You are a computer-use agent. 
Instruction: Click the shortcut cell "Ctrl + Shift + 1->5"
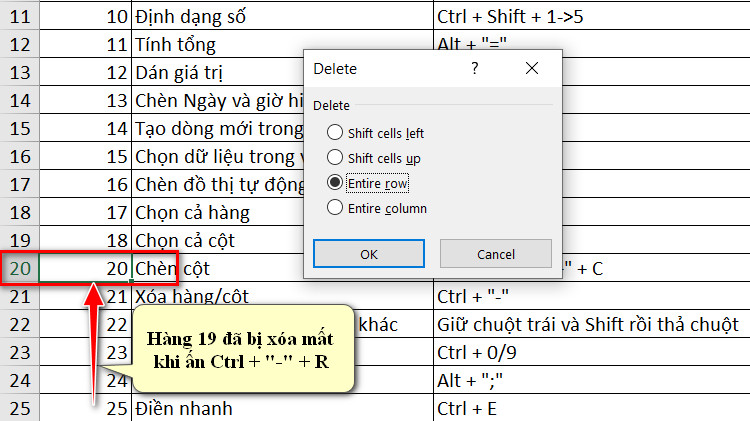point(592,17)
